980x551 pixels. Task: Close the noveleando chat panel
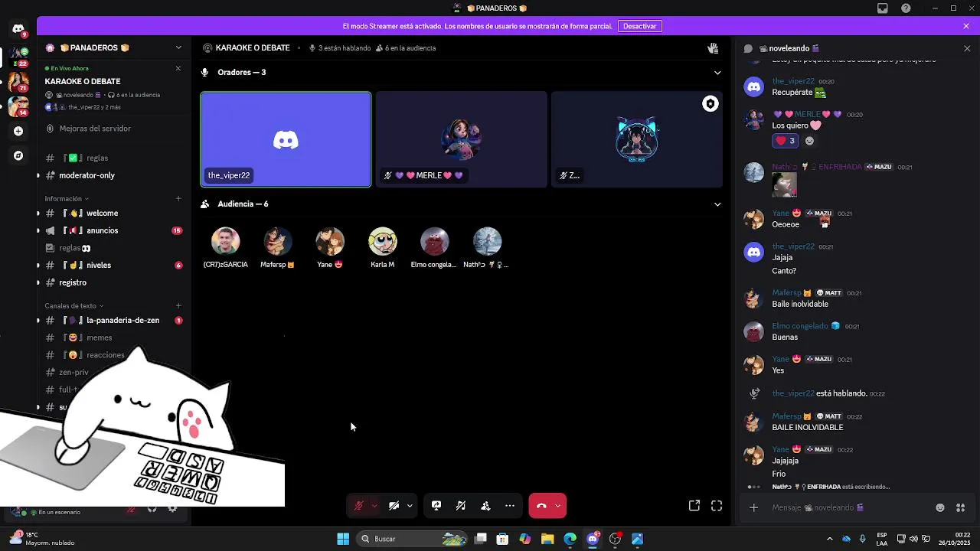[967, 48]
